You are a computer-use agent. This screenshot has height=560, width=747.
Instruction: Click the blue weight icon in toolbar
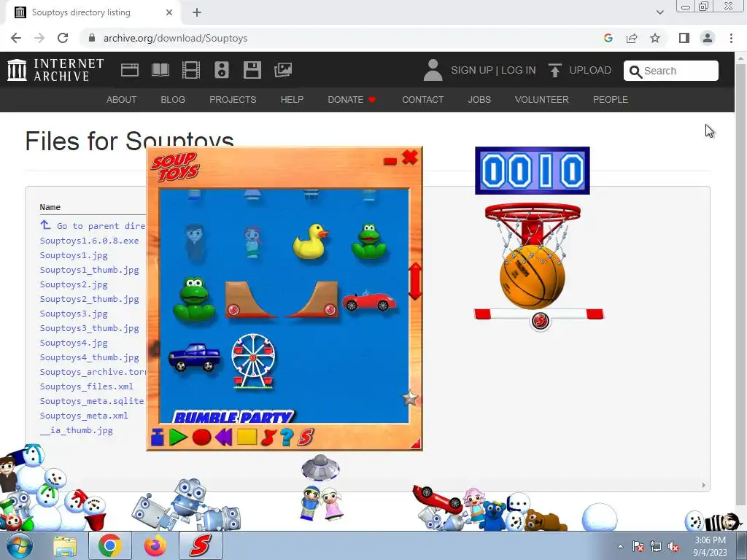click(158, 437)
